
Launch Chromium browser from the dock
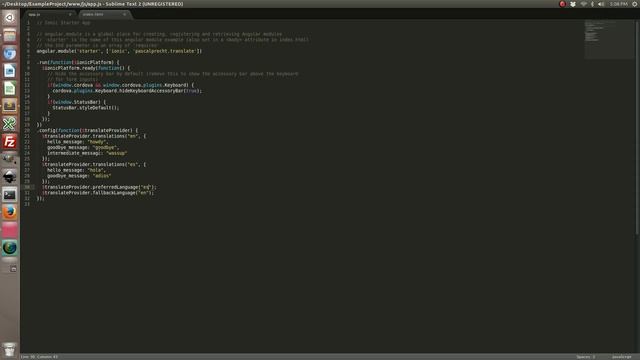[9, 53]
